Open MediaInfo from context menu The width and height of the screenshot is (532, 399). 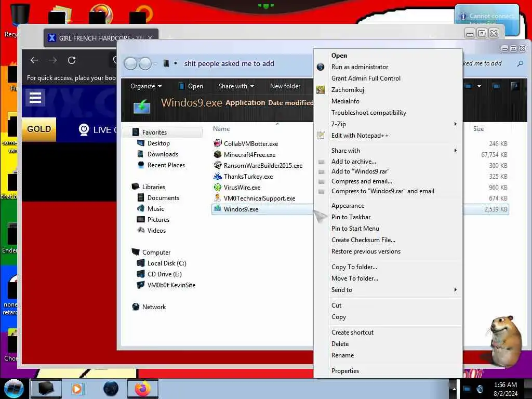point(345,101)
